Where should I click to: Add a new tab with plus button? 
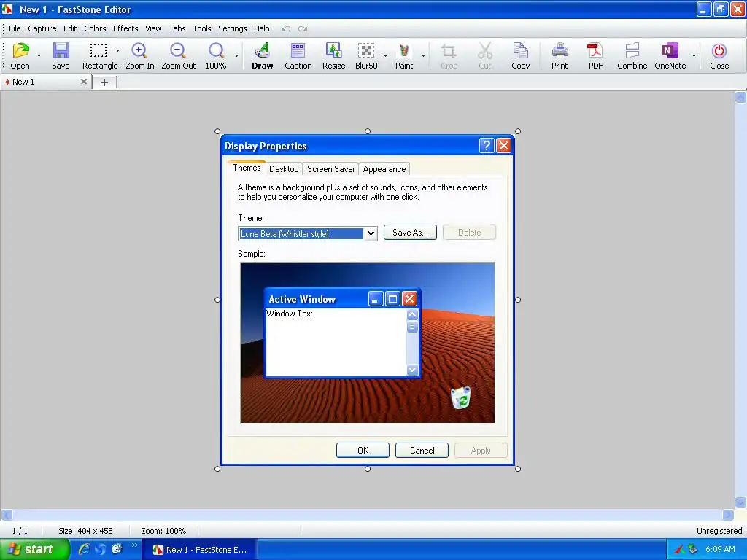(104, 82)
